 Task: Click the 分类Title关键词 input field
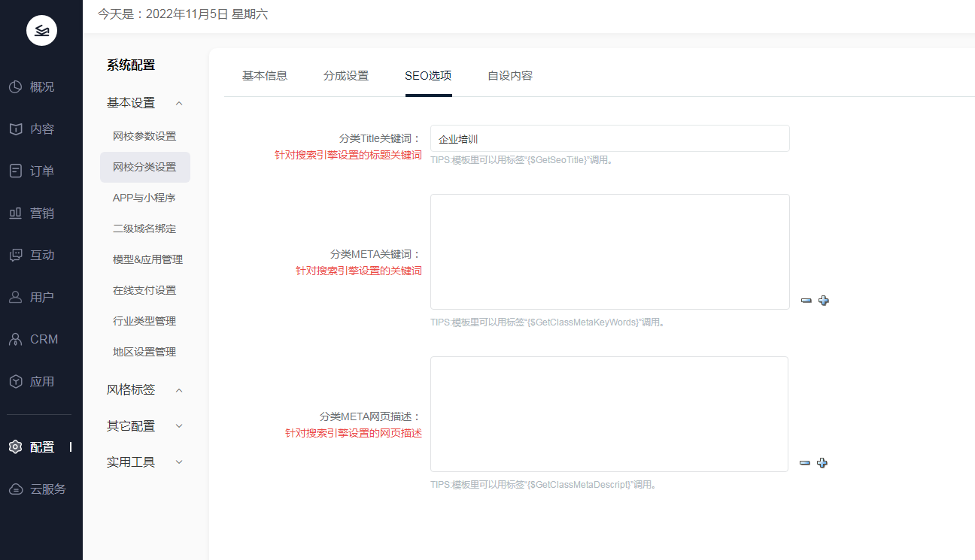point(609,139)
